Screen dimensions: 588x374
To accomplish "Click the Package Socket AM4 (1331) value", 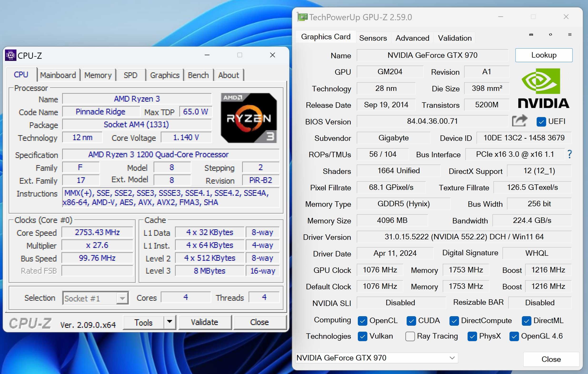I will [x=137, y=124].
